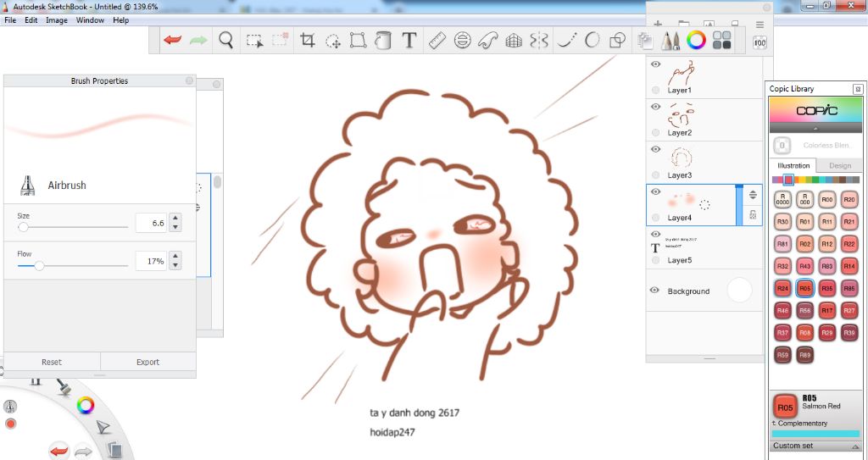
Task: Open the layers panel hamburger menu
Action: point(760,25)
